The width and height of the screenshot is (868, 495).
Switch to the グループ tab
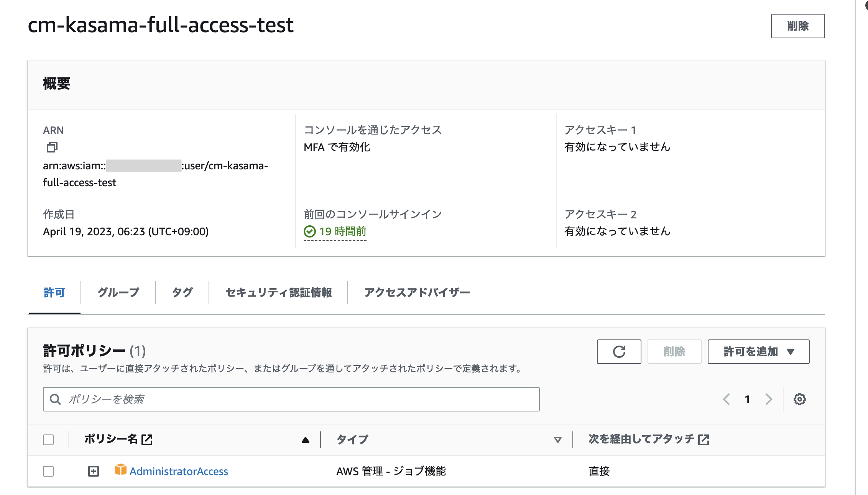118,293
